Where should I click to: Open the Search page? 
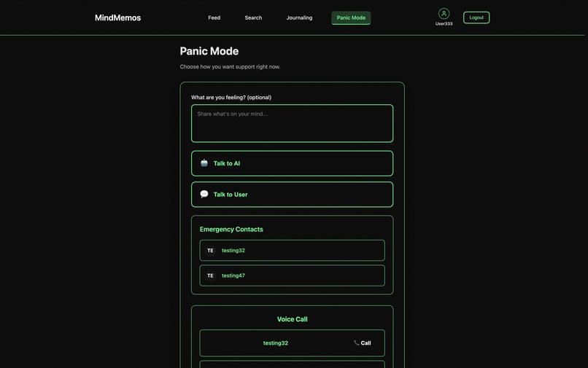pos(253,17)
